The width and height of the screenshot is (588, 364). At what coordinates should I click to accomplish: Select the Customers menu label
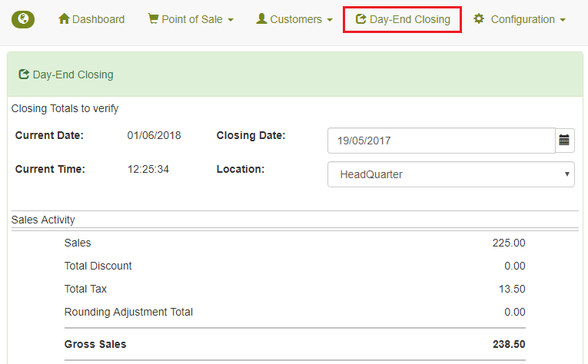[296, 19]
